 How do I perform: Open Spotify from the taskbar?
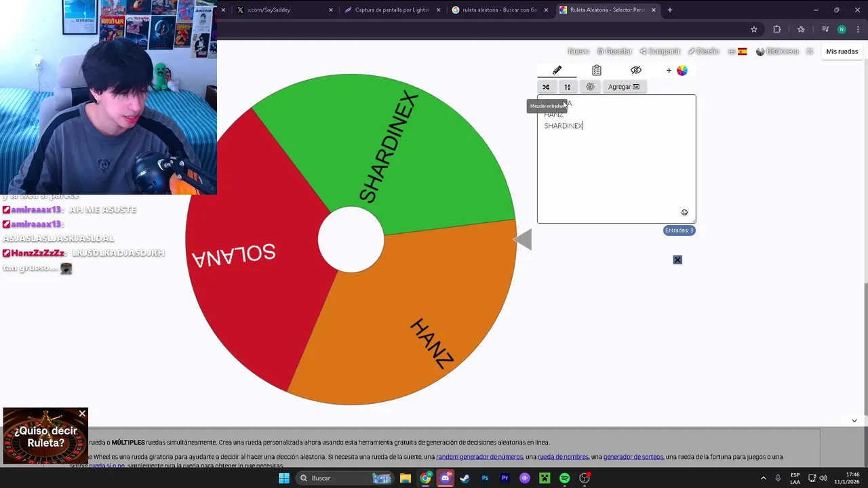pos(564,478)
